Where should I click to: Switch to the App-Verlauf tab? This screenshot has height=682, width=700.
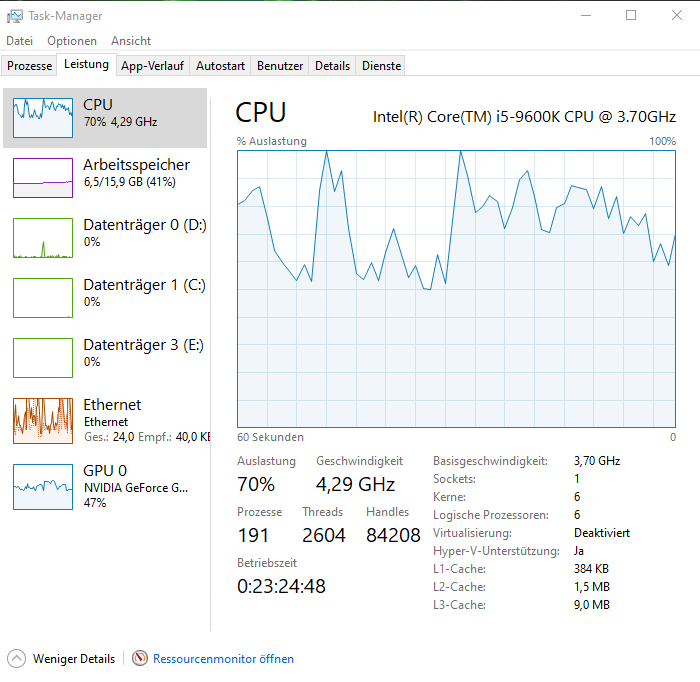point(152,66)
